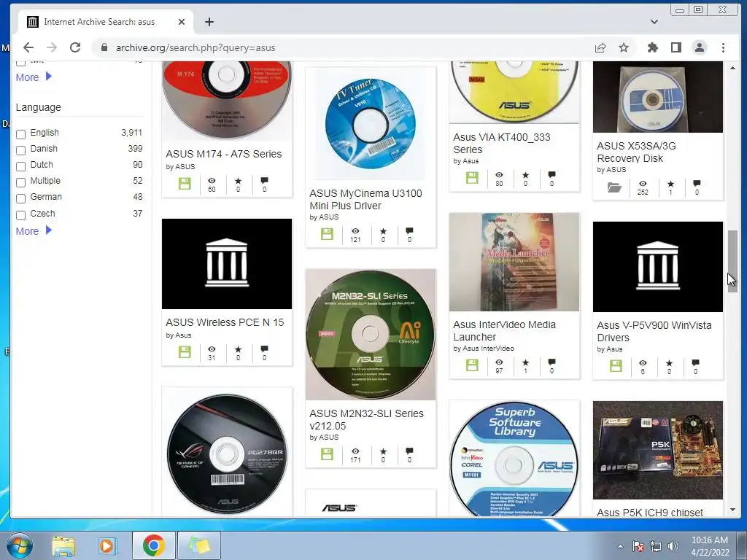Click the favorites star under Asus InterVideo Media Launcher

click(525, 362)
